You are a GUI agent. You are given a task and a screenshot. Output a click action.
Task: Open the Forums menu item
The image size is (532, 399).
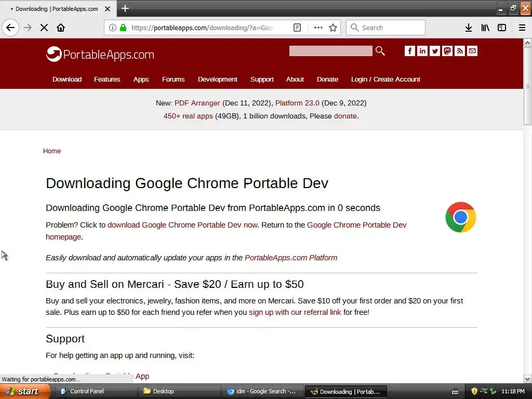point(173,79)
